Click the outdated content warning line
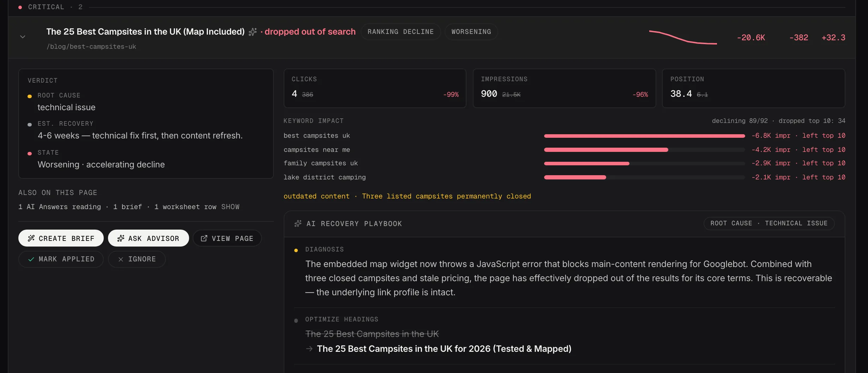Image resolution: width=868 pixels, height=373 pixels. coord(407,196)
